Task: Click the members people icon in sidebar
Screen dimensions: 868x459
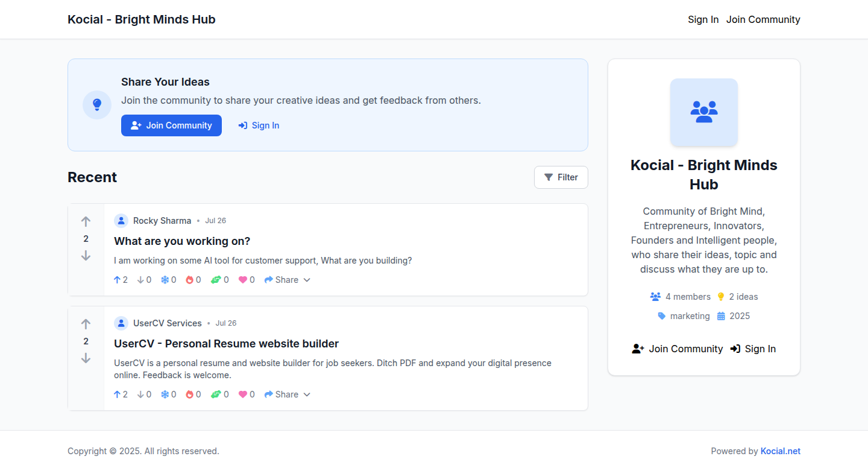Action: (655, 297)
